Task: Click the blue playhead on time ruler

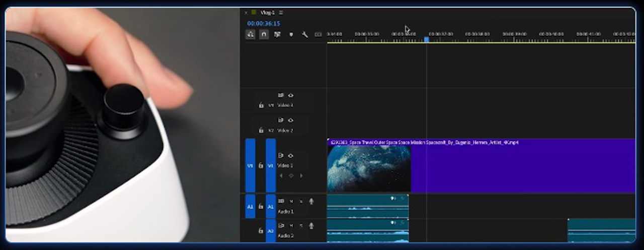Action: point(426,39)
